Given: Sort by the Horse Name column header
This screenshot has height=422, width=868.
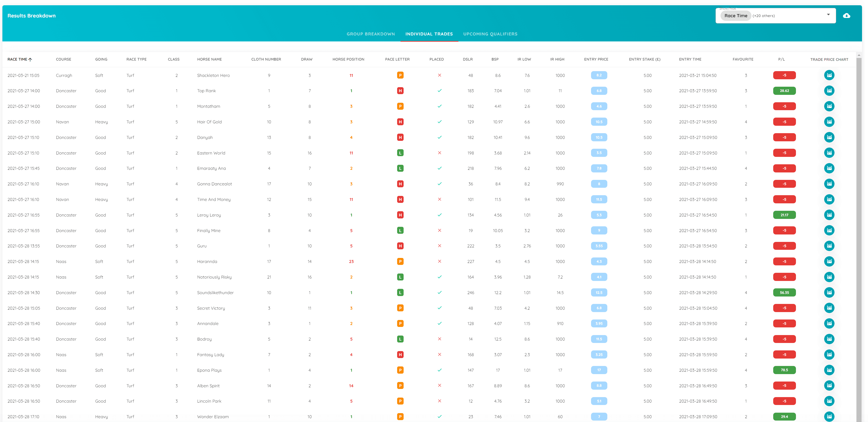Looking at the screenshot, I should [209, 59].
